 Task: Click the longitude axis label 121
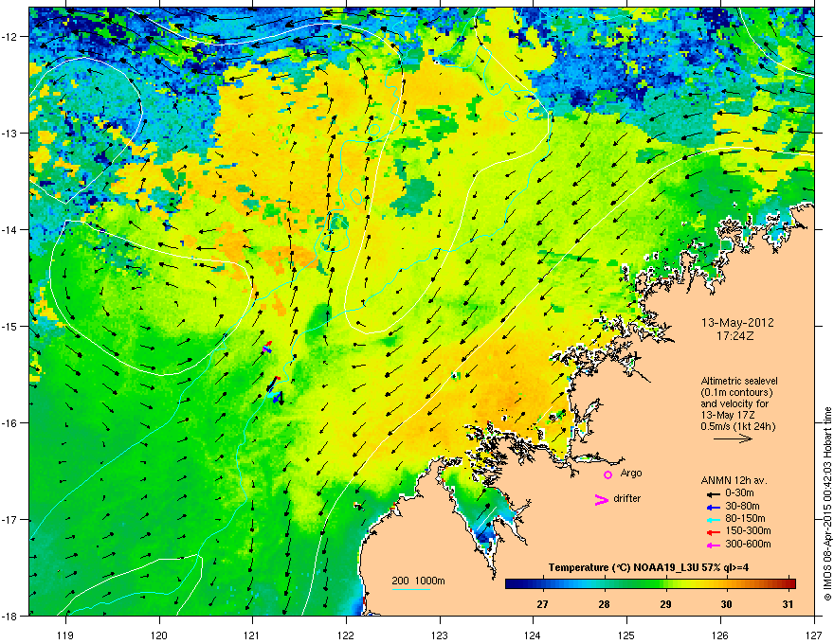pyautogui.click(x=252, y=635)
